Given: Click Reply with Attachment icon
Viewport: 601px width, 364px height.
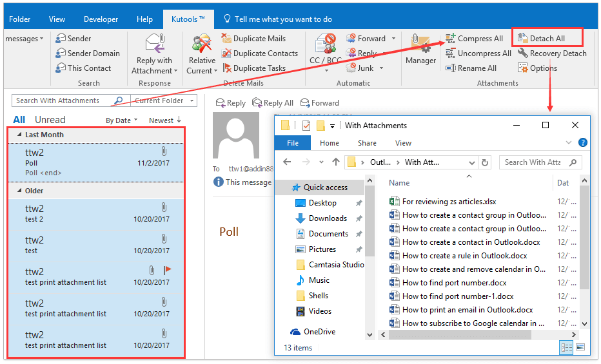Looking at the screenshot, I should (x=155, y=50).
